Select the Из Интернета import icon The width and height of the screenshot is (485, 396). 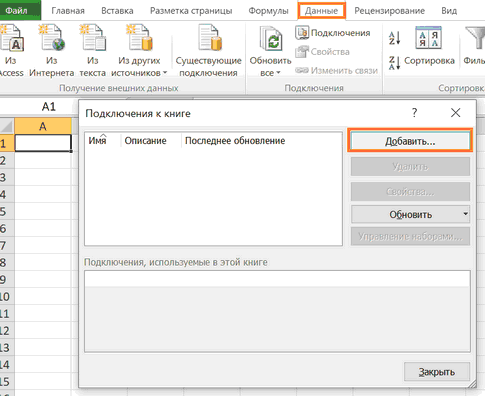pos(52,38)
